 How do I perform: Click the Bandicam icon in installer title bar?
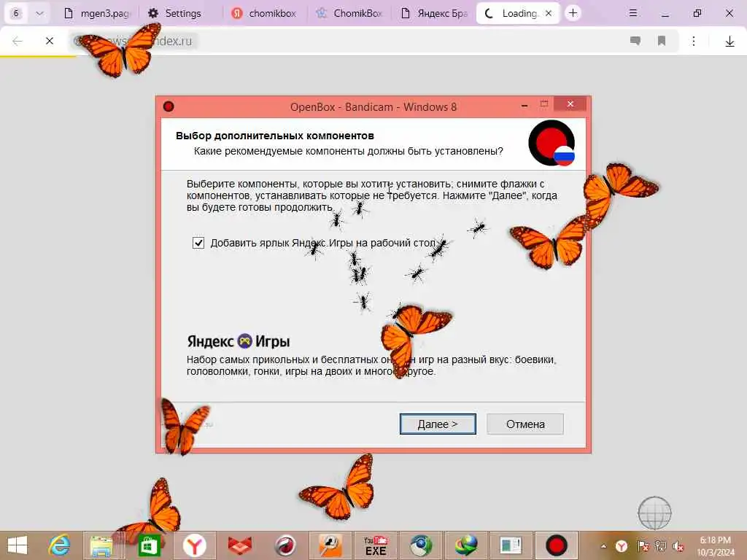pyautogui.click(x=169, y=106)
